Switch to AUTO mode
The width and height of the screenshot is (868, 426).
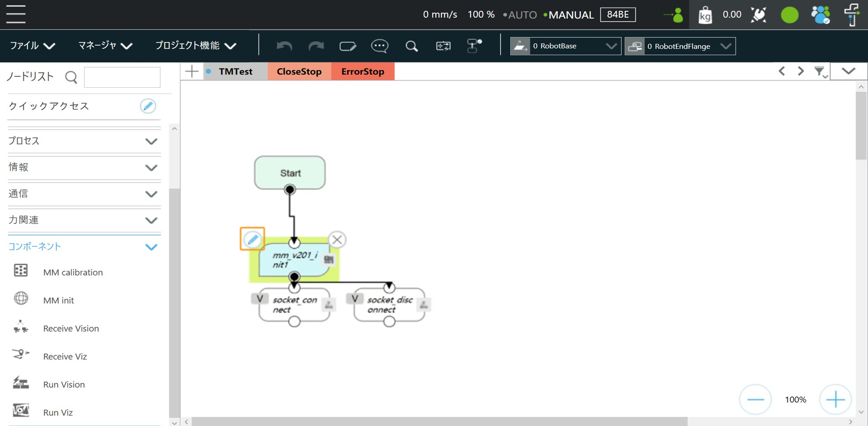coord(521,15)
